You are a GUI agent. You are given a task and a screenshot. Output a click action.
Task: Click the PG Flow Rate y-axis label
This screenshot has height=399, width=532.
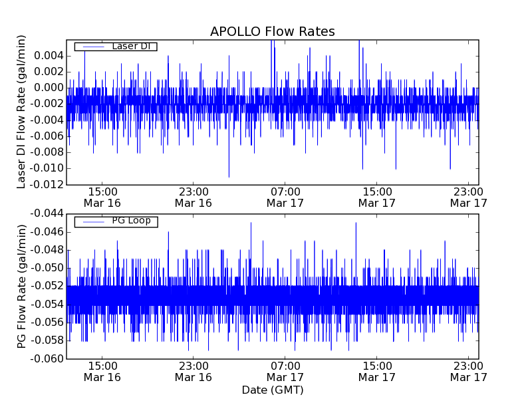21,286
